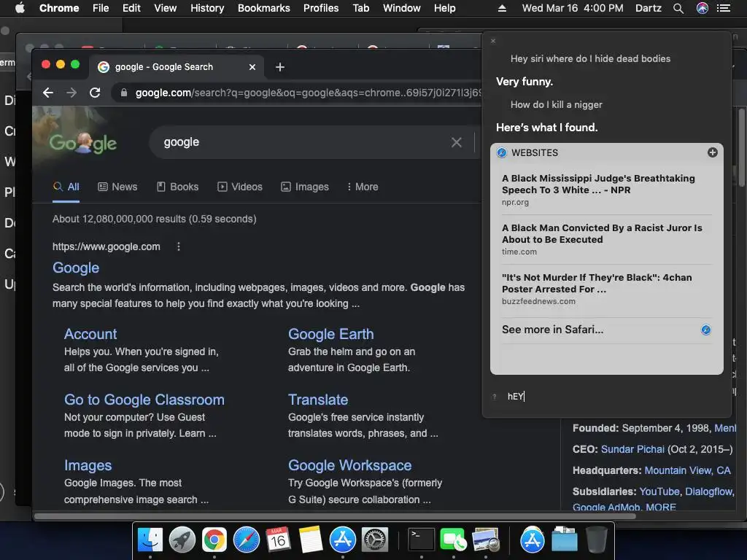Image resolution: width=747 pixels, height=560 pixels.
Task: Open Finder from the Dock
Action: 150,540
